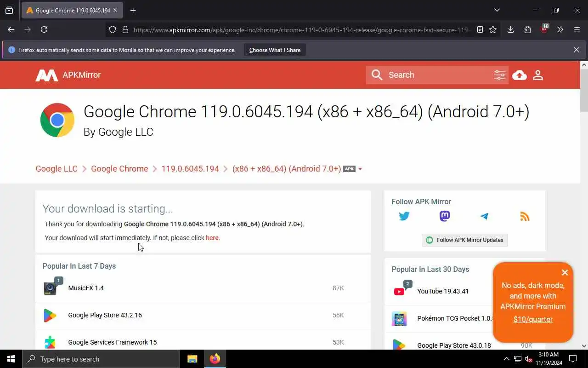Image resolution: width=588 pixels, height=368 pixels.
Task: Click the upload APK cloud icon
Action: 520,75
